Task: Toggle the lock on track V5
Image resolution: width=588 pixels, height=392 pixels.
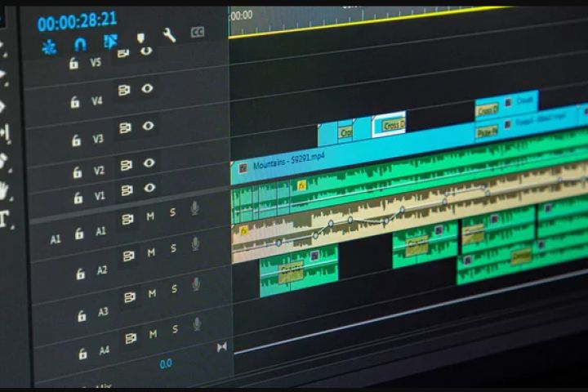Action: [73, 64]
